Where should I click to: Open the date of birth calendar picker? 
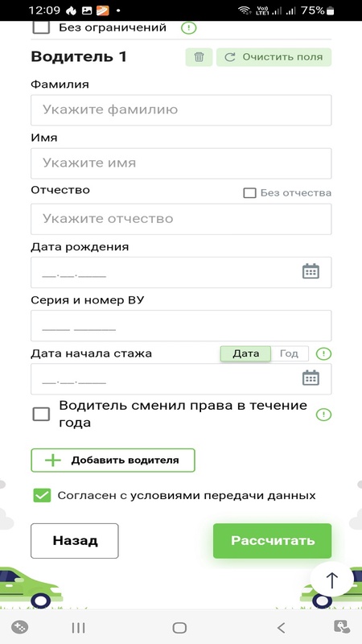coord(311,271)
